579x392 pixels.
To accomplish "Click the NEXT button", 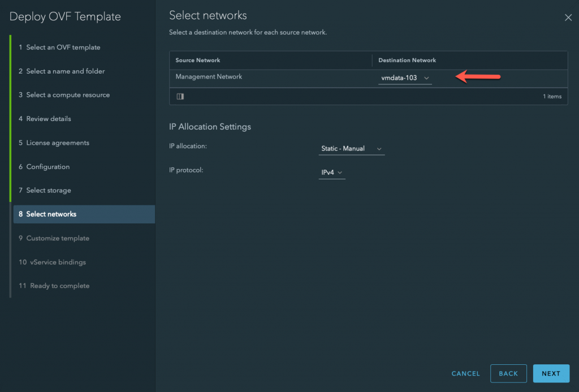I will point(551,373).
